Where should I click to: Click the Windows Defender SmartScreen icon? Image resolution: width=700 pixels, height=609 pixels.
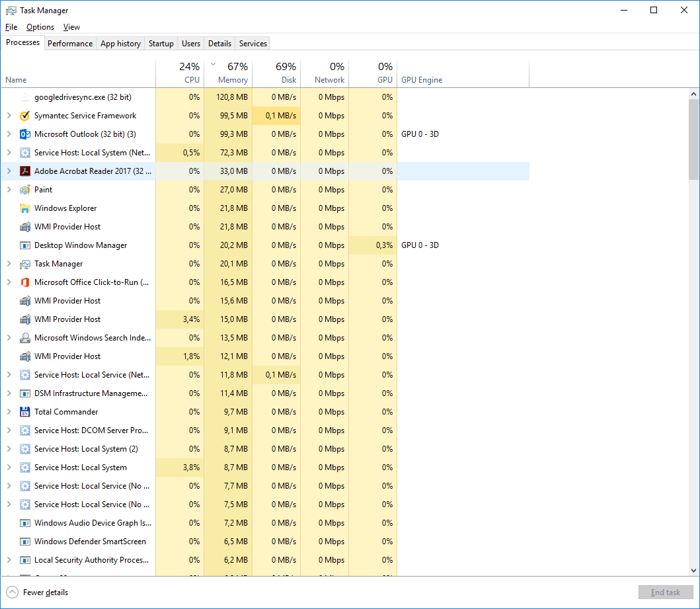25,542
